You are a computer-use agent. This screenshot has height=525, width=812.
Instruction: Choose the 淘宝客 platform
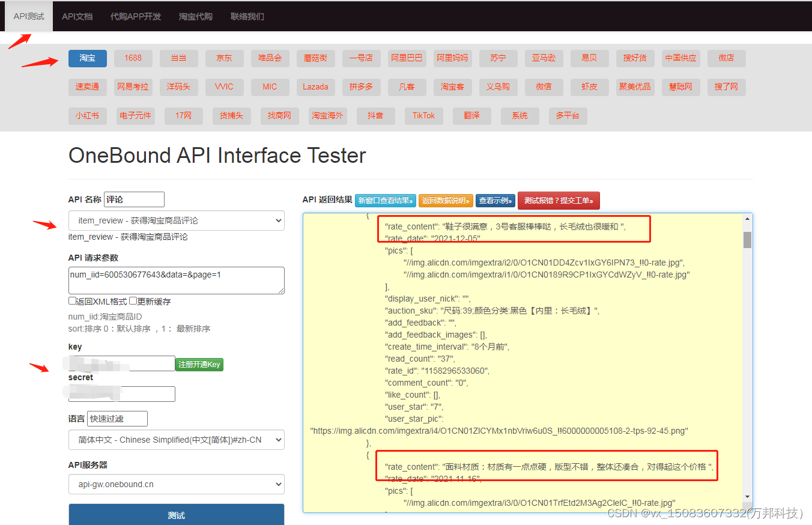tap(453, 87)
